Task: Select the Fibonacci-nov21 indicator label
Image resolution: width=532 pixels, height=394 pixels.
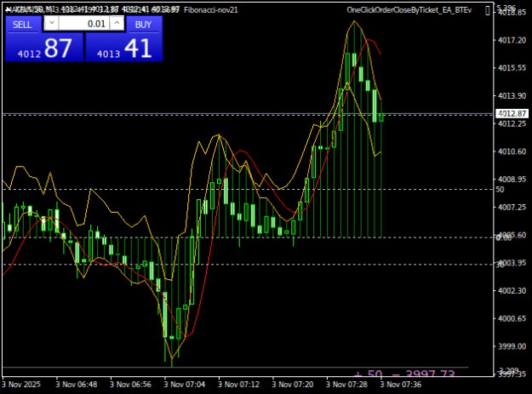Action: coord(211,10)
